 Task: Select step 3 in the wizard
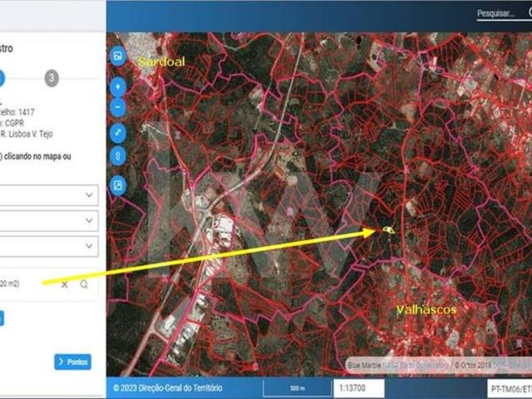pos(52,78)
